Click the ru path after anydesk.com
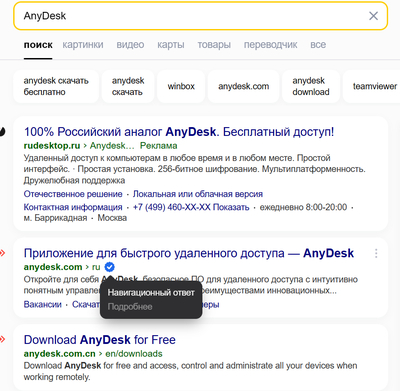 click(x=96, y=267)
